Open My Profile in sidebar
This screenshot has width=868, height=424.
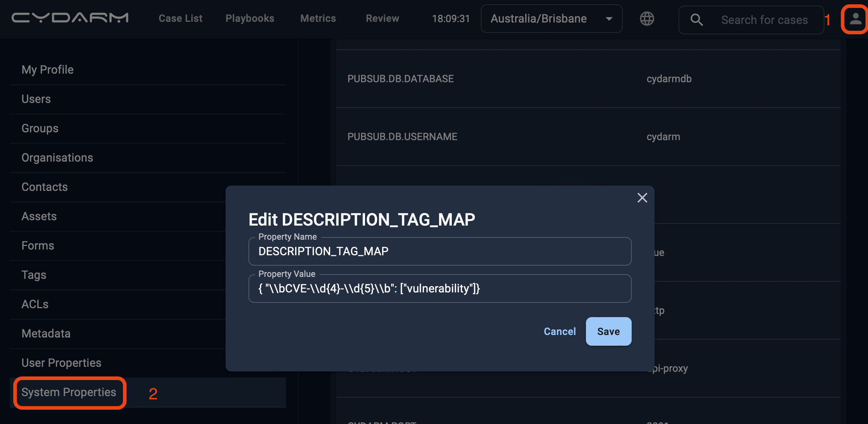click(x=48, y=70)
